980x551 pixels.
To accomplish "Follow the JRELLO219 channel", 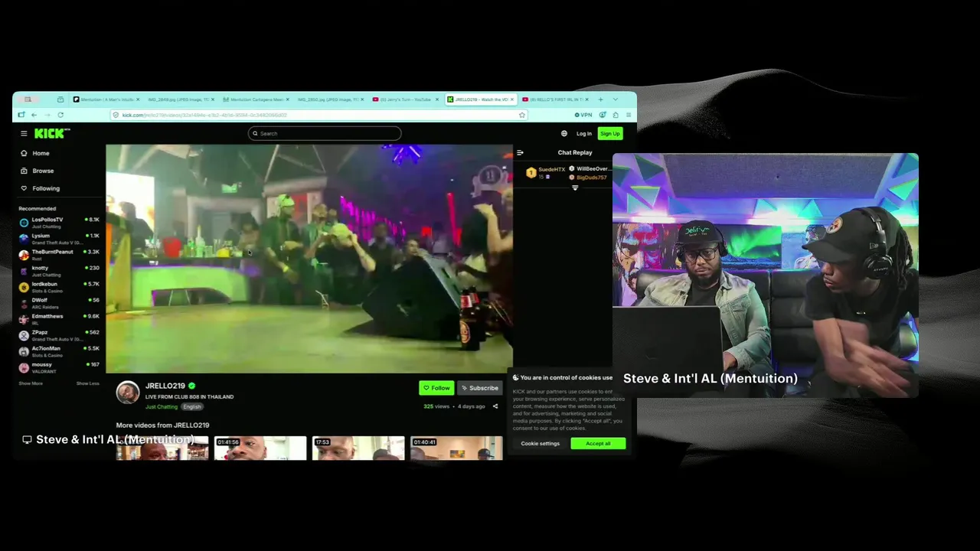I will [x=436, y=388].
